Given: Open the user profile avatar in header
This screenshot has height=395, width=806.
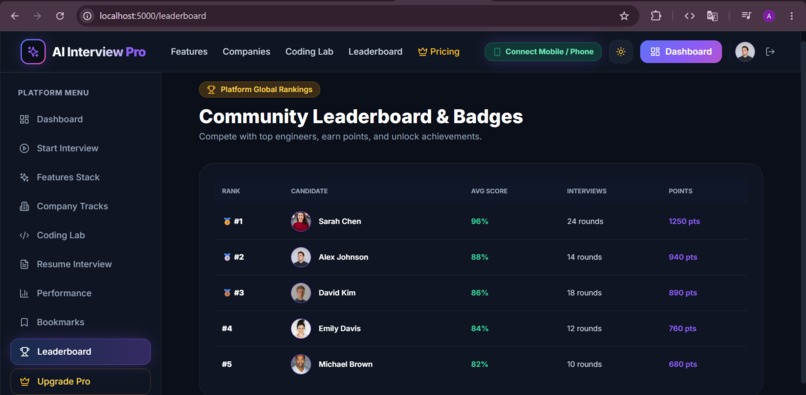Looking at the screenshot, I should [745, 51].
